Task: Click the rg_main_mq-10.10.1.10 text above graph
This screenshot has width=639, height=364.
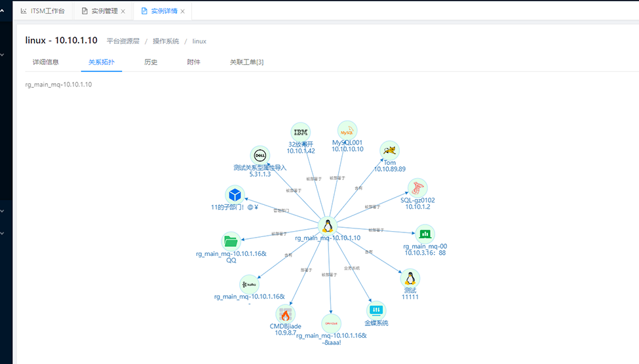Action: (59, 84)
